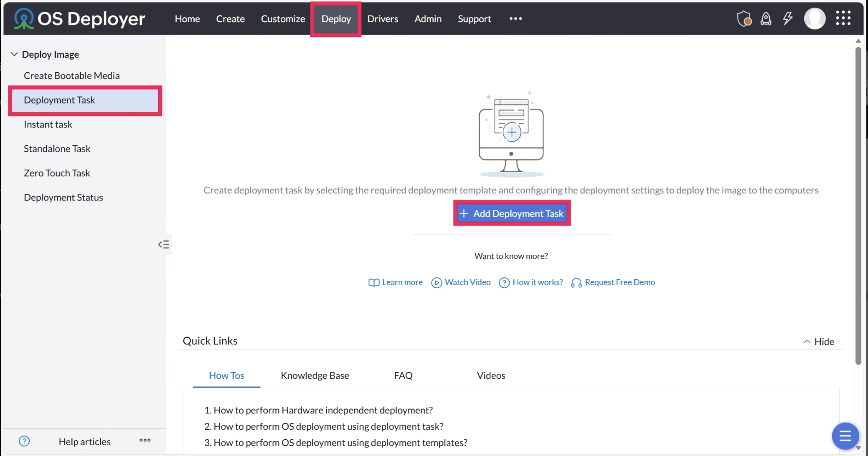This screenshot has height=456, width=868.
Task: Open How to perform OS deployment using deployment task
Action: (x=328, y=426)
